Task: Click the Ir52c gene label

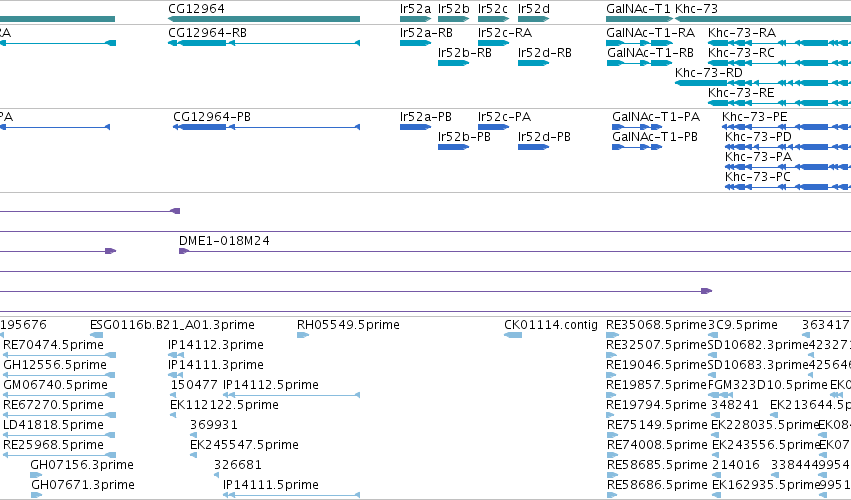Action: tap(493, 9)
